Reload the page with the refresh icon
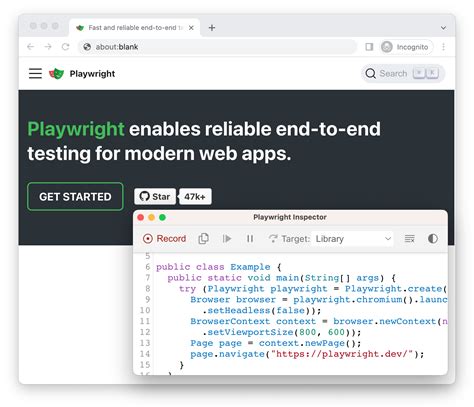The width and height of the screenshot is (474, 407). pos(65,47)
